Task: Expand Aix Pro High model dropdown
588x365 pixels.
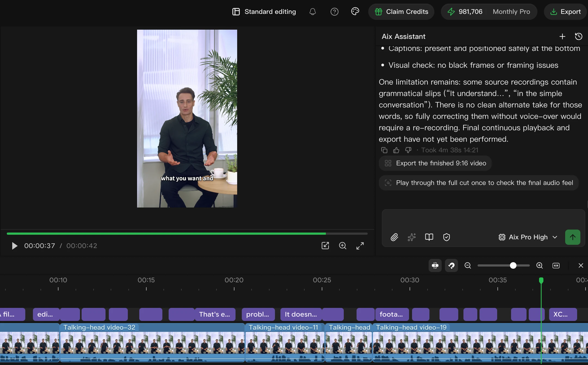Action: pyautogui.click(x=528, y=237)
